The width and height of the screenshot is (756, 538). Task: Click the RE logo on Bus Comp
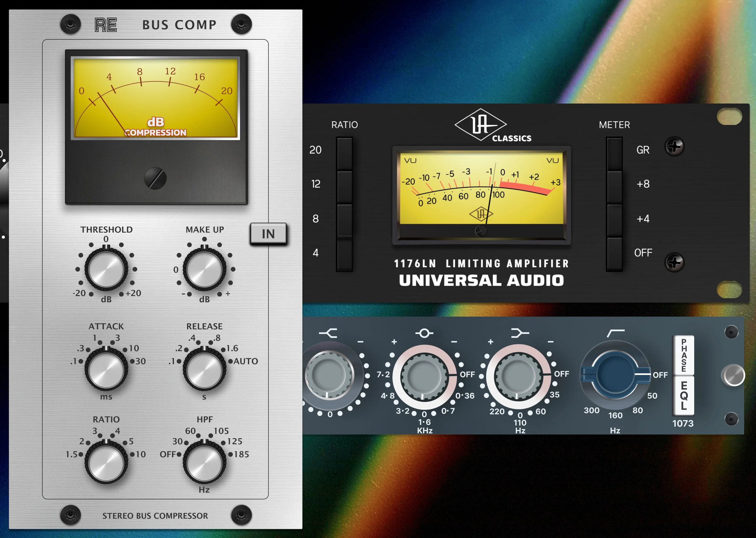coord(106,25)
